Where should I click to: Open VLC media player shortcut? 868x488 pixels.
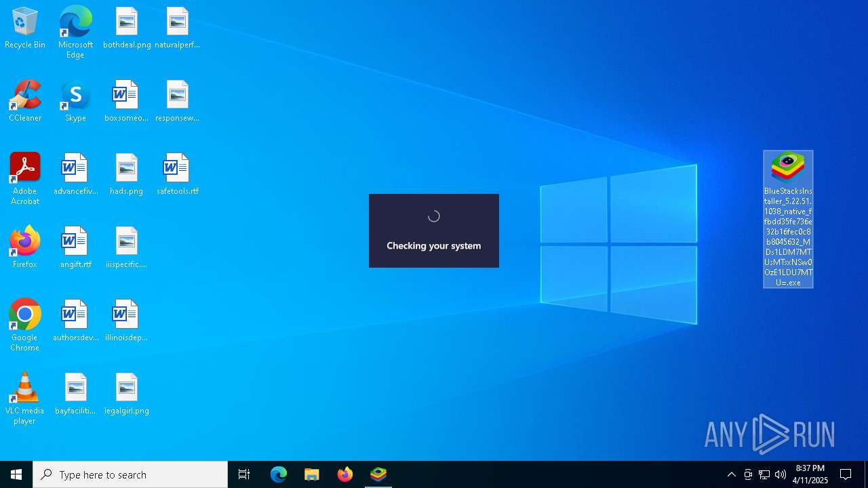click(25, 399)
